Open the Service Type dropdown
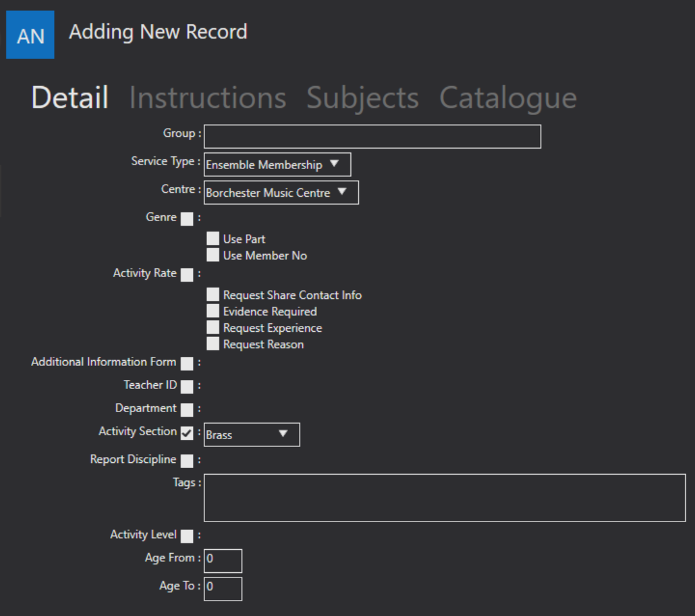This screenshot has height=616, width=695. [x=278, y=165]
